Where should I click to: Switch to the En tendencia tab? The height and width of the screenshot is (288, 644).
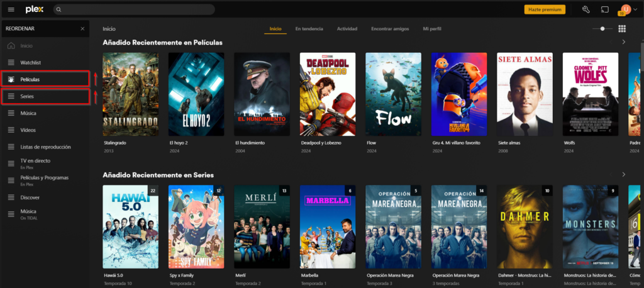(309, 29)
